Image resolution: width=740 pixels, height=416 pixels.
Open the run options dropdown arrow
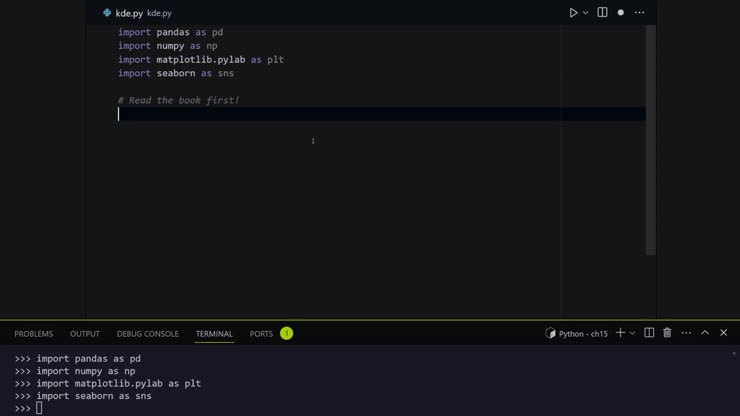586,13
